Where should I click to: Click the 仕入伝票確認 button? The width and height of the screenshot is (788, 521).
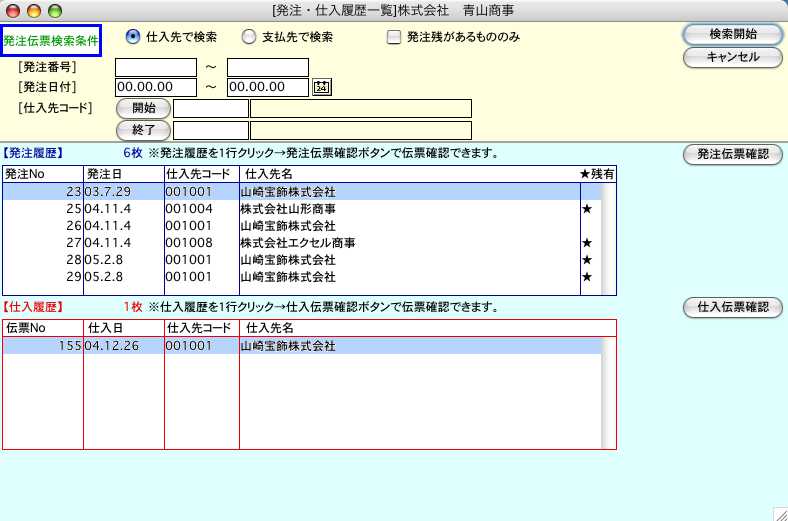732,308
